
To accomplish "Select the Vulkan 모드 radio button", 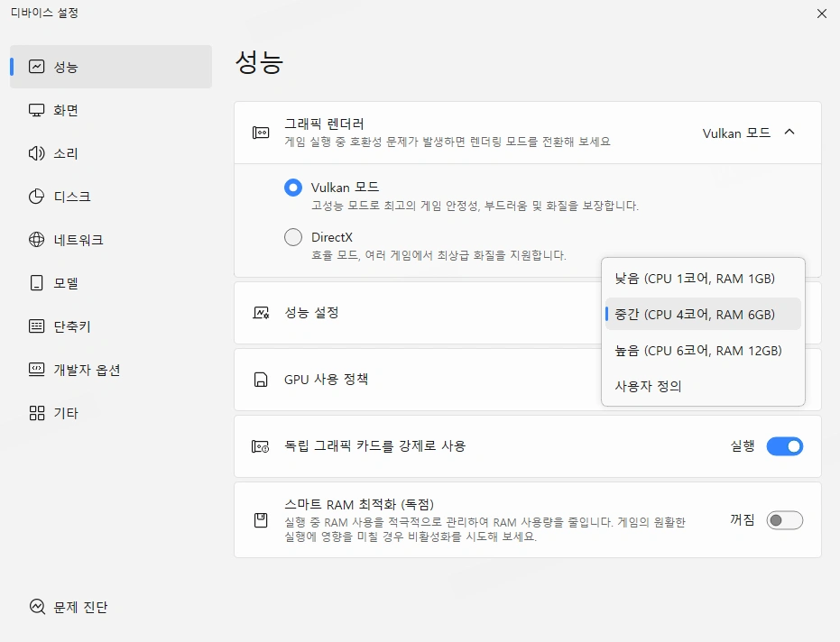I will click(x=293, y=188).
